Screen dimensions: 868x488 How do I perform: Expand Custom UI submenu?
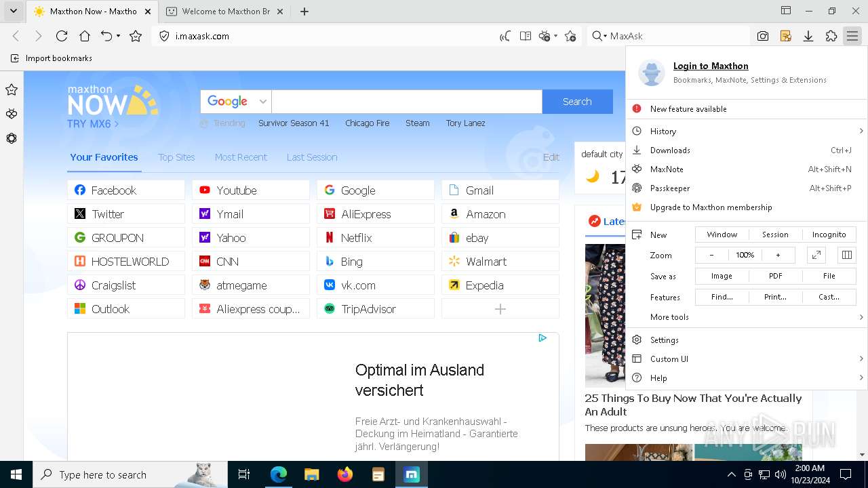tap(747, 359)
